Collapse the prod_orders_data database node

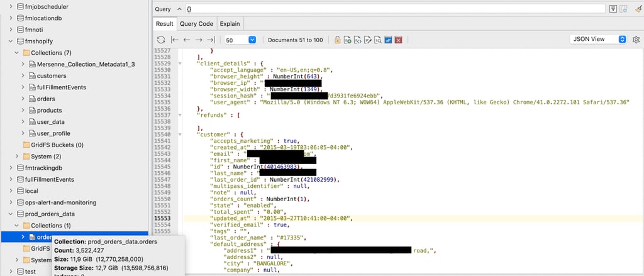(11, 214)
